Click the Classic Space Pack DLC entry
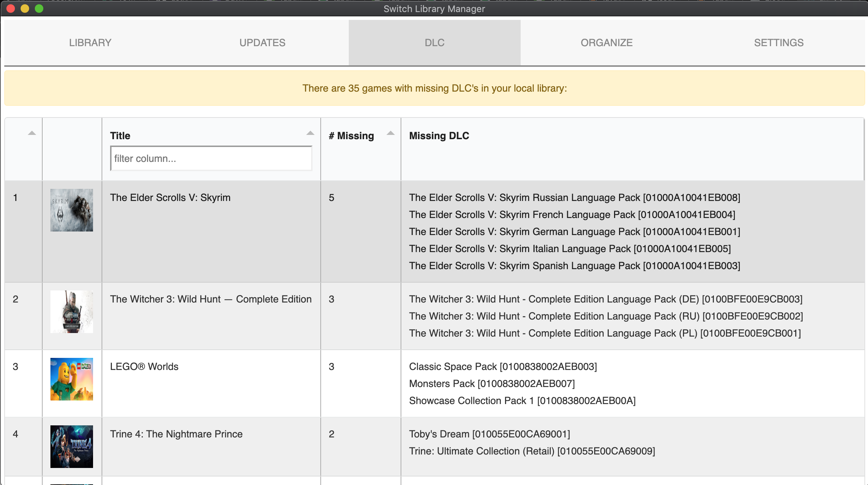Viewport: 868px width, 485px height. [x=503, y=366]
